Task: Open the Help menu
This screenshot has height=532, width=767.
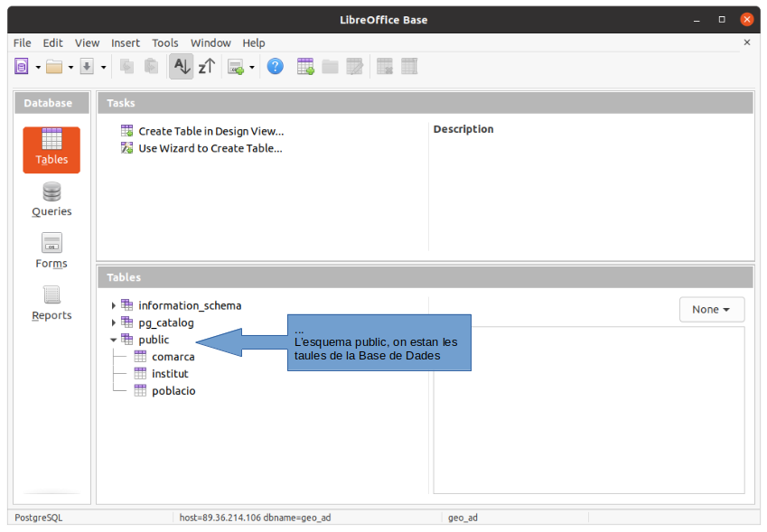Action: [254, 43]
